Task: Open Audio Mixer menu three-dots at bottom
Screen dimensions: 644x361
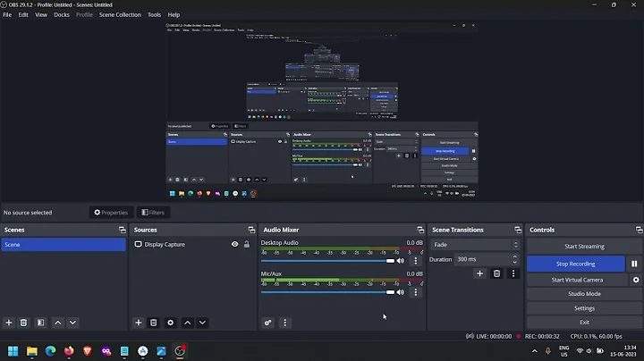Action: [x=285, y=323]
